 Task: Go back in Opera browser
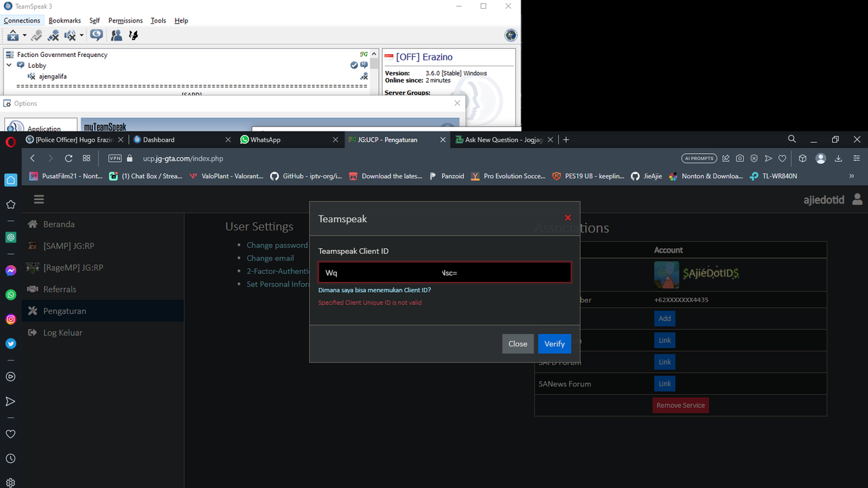click(x=33, y=159)
